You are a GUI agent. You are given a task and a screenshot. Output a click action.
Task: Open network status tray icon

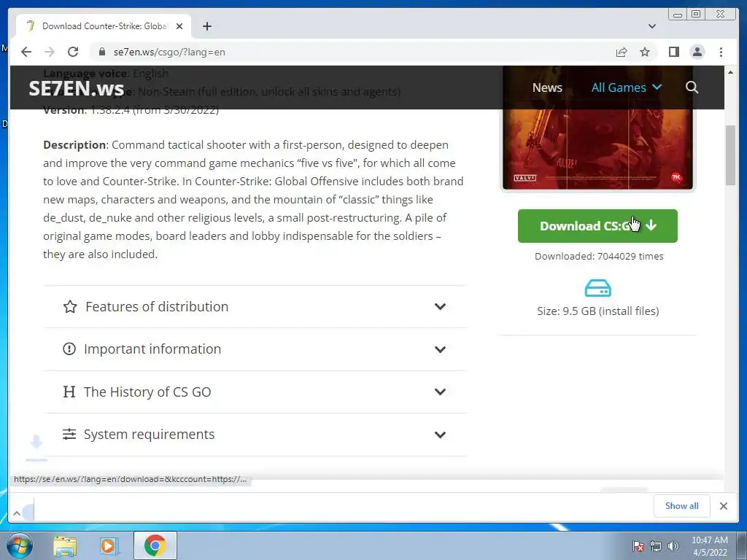(656, 546)
